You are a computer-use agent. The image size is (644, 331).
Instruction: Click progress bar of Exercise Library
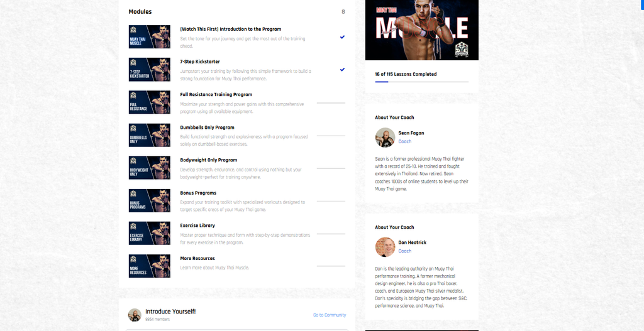[x=331, y=234]
